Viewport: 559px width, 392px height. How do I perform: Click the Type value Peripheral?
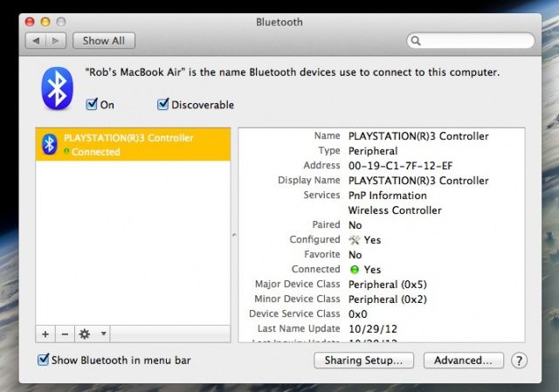[x=373, y=151]
